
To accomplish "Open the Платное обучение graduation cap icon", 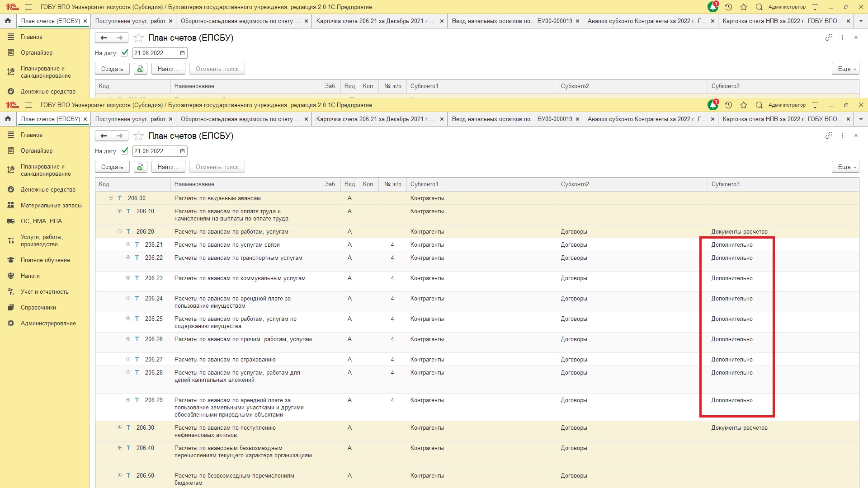I will click(x=11, y=260).
